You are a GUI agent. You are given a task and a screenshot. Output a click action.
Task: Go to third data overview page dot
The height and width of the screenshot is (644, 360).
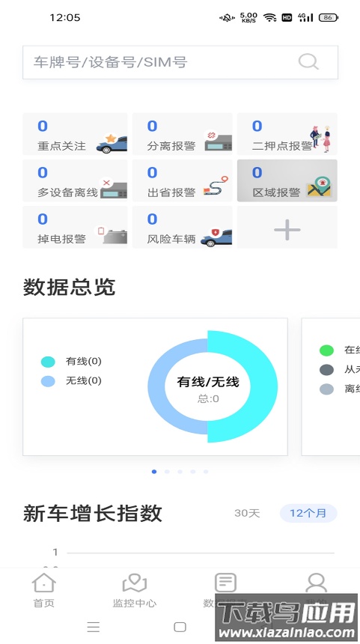[x=180, y=472]
